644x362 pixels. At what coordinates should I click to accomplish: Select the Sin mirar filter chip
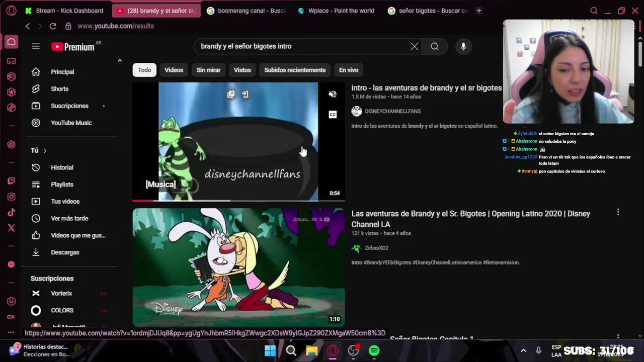[x=208, y=70]
